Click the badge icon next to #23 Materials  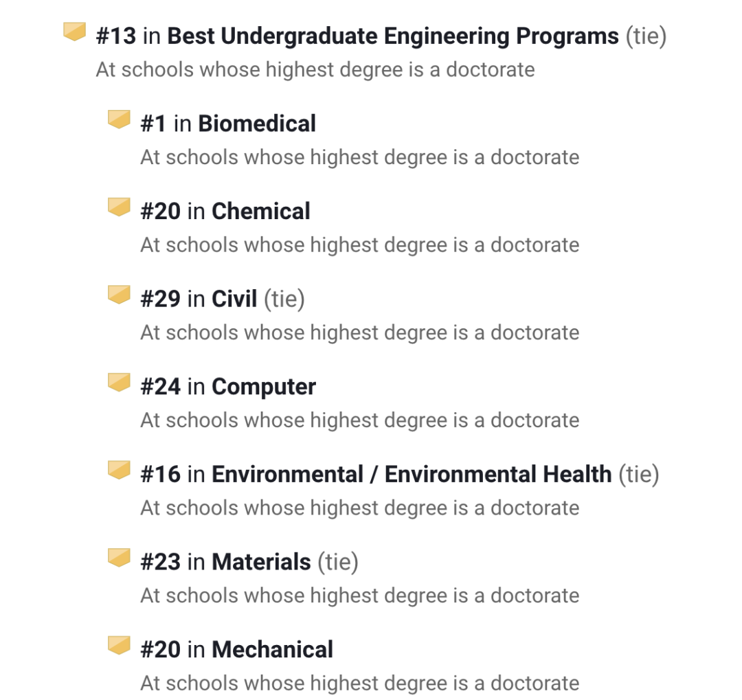point(119,558)
